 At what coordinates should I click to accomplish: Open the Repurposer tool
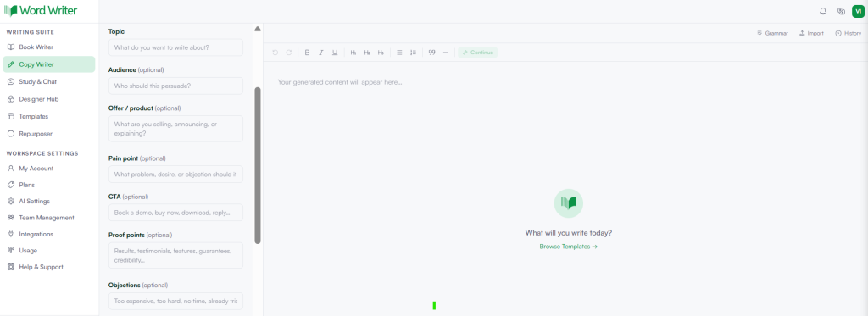pyautogui.click(x=48, y=134)
